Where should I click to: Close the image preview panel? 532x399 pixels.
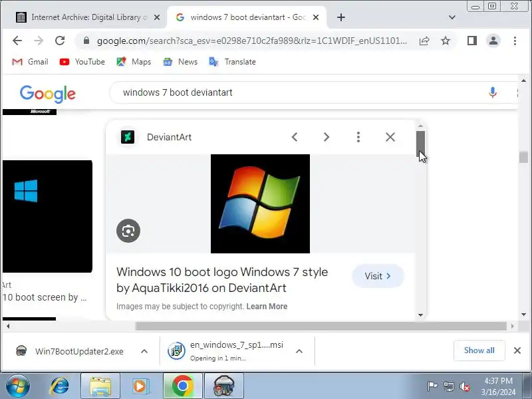[x=390, y=137]
